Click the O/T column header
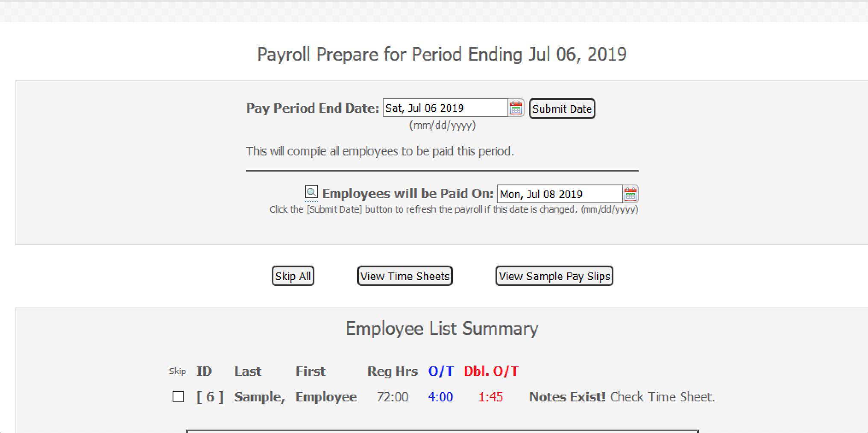The width and height of the screenshot is (868, 433). 440,371
